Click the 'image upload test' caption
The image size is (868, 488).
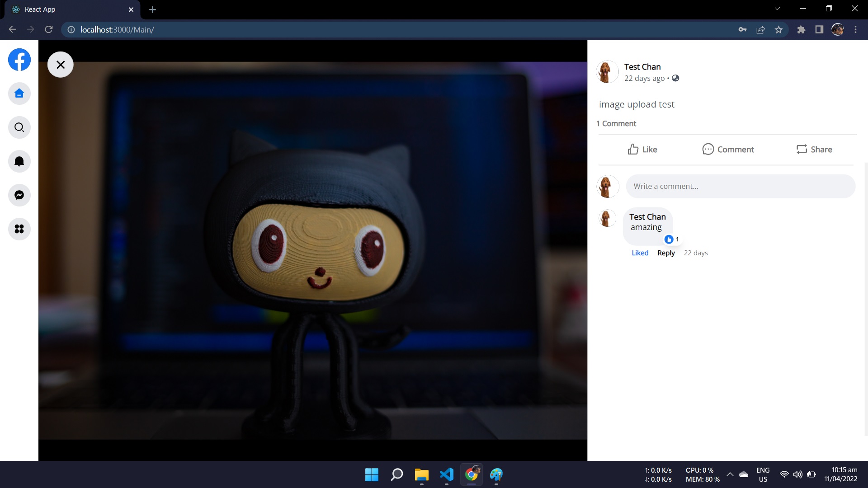(637, 104)
